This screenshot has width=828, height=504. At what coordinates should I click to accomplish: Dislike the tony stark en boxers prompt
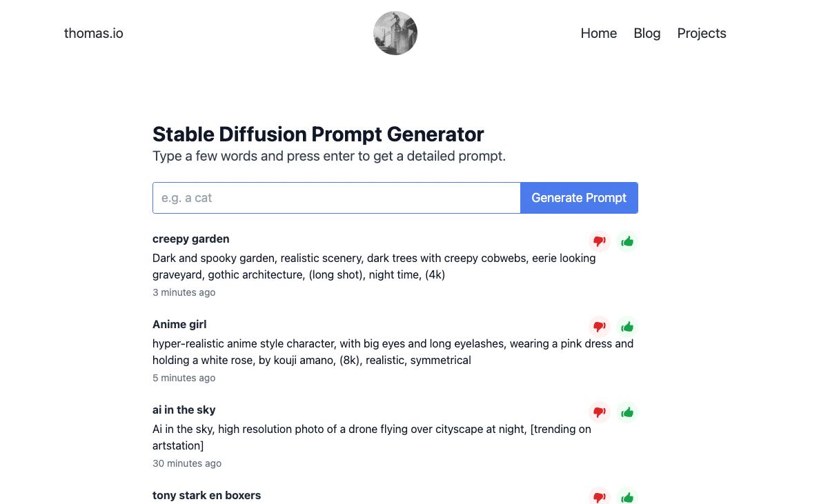click(600, 496)
